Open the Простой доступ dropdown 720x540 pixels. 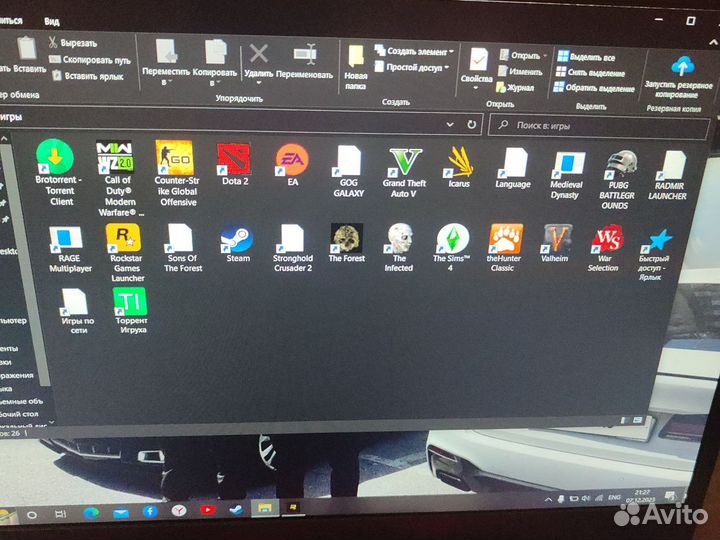411,67
